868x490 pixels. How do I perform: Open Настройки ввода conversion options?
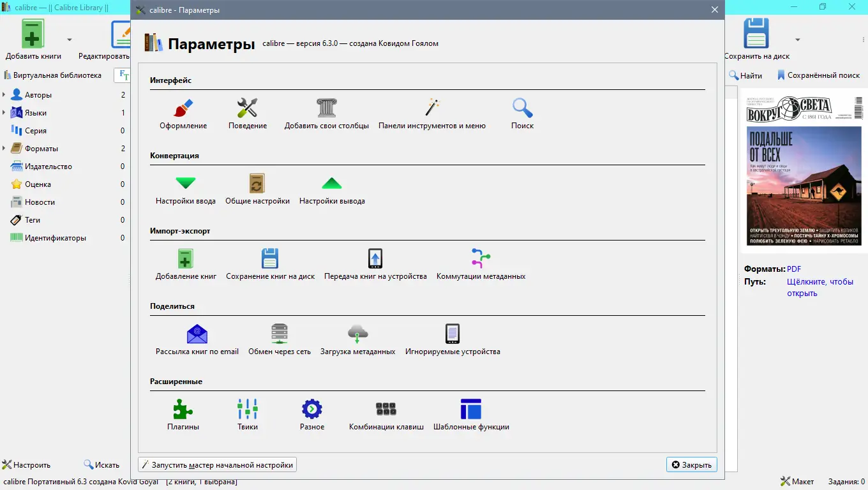click(x=186, y=189)
